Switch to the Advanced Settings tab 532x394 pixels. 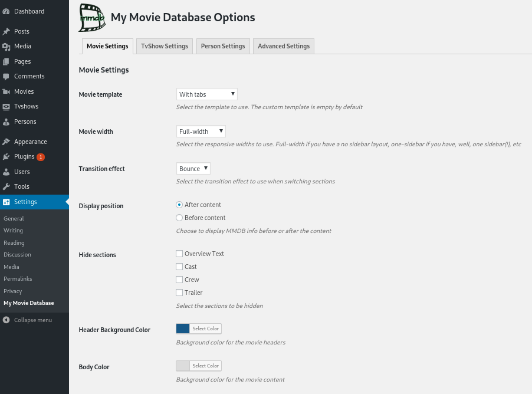click(x=284, y=46)
